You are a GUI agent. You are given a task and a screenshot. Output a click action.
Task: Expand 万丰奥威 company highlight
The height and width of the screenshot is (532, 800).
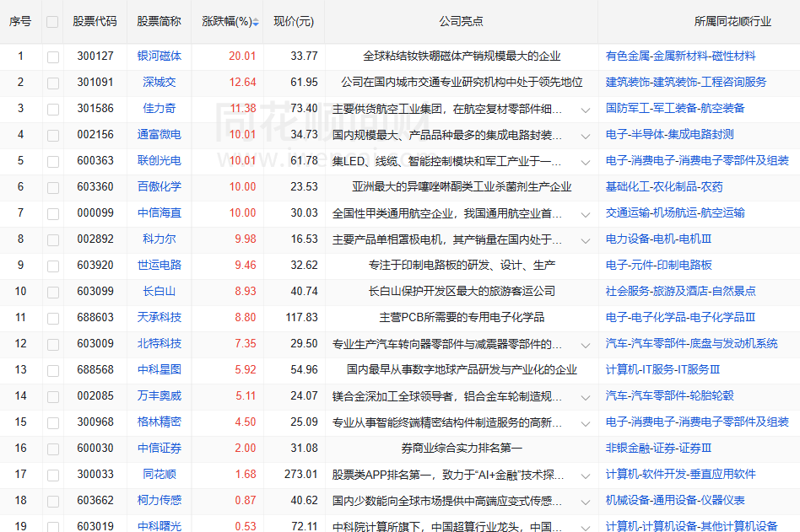pos(586,398)
